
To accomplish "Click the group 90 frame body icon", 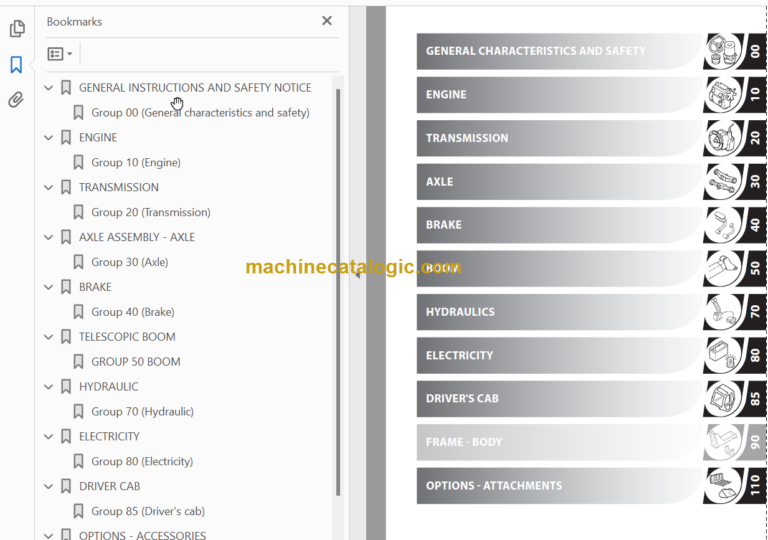I will click(x=723, y=442).
